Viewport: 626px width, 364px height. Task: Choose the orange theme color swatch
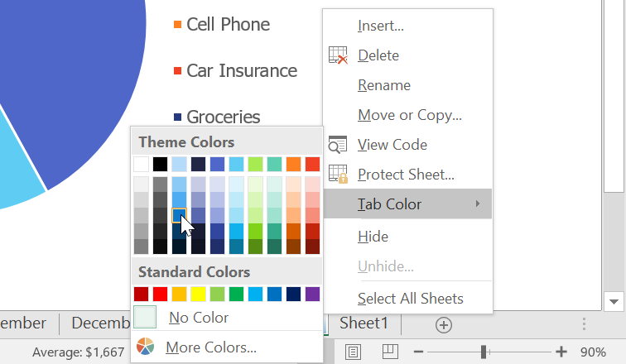pos(293,164)
